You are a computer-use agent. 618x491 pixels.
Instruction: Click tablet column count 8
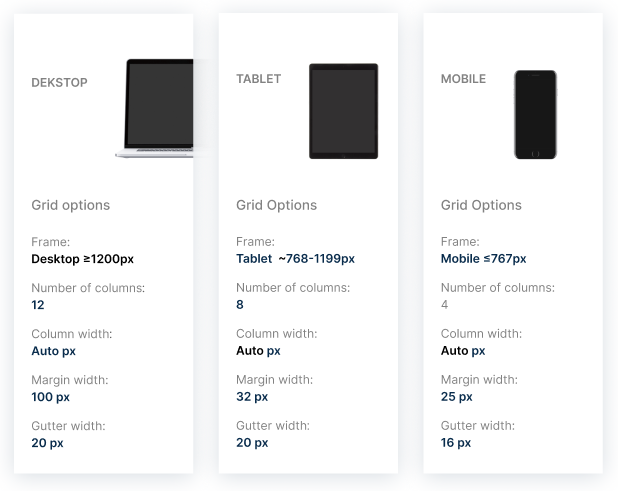[x=240, y=304]
